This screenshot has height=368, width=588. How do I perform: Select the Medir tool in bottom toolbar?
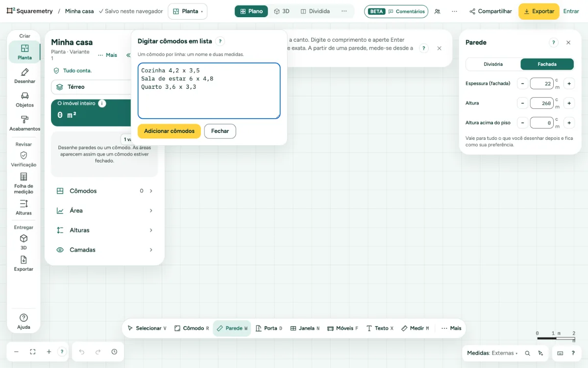415,328
